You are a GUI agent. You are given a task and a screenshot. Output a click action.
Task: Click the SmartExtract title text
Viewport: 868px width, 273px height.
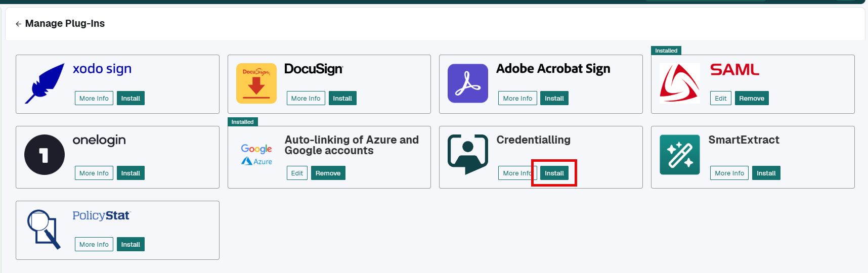(x=744, y=140)
